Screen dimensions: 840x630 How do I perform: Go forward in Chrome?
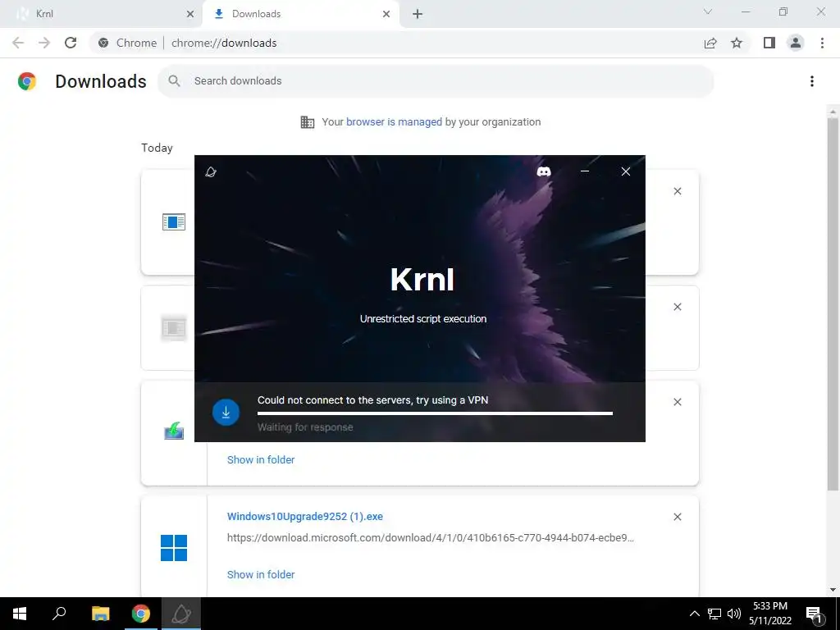[44, 43]
